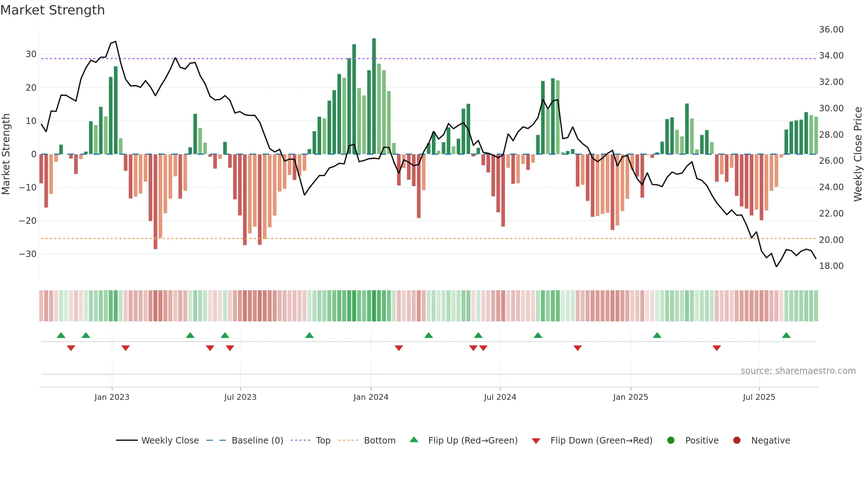This screenshot has width=868, height=488.
Task: Toggle the Weekly Close legend entry
Action: pyautogui.click(x=157, y=440)
